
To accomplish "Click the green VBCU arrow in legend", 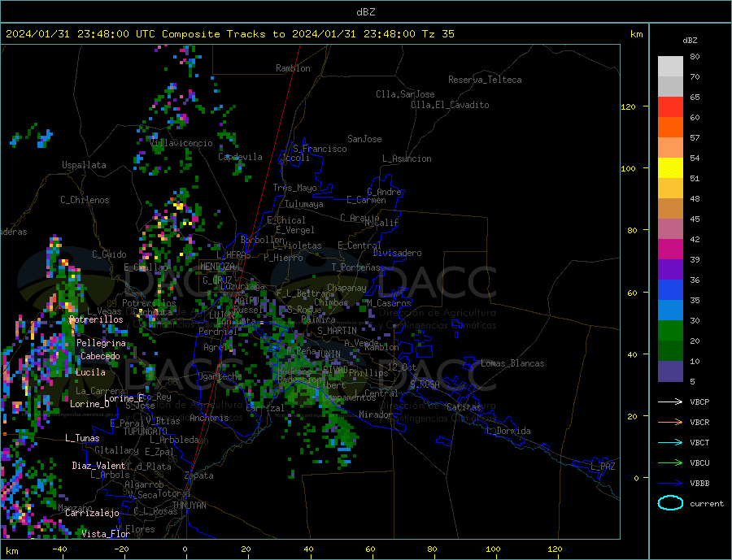I will coord(670,463).
